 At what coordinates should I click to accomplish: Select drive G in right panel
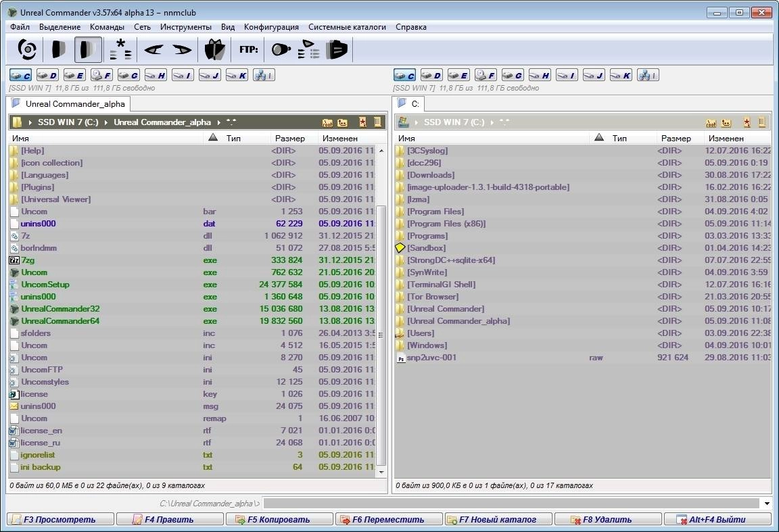(513, 75)
